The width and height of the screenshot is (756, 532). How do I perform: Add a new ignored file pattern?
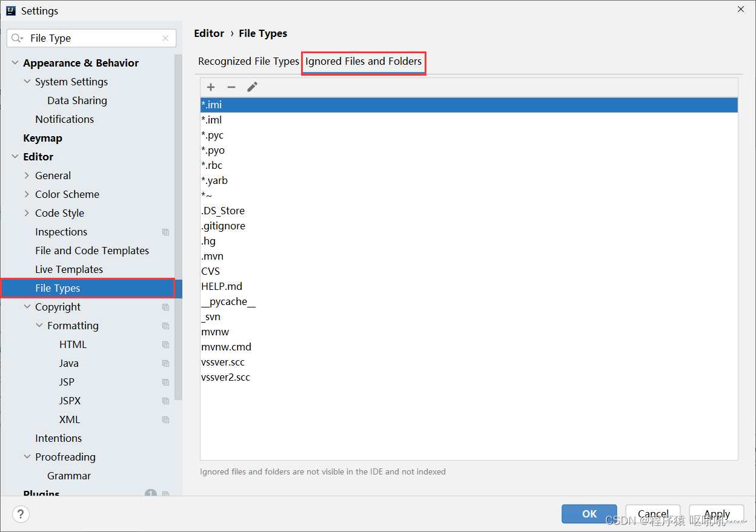pyautogui.click(x=210, y=87)
